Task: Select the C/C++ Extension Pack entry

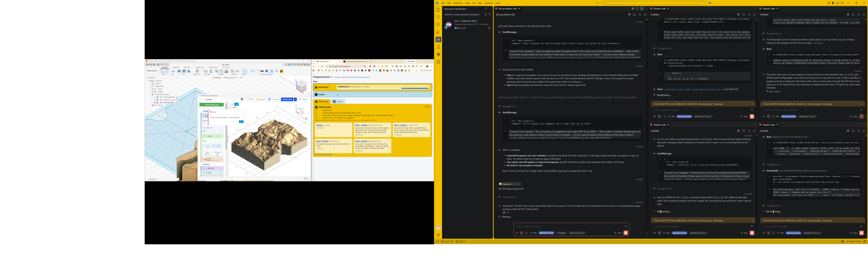Action: point(467,24)
